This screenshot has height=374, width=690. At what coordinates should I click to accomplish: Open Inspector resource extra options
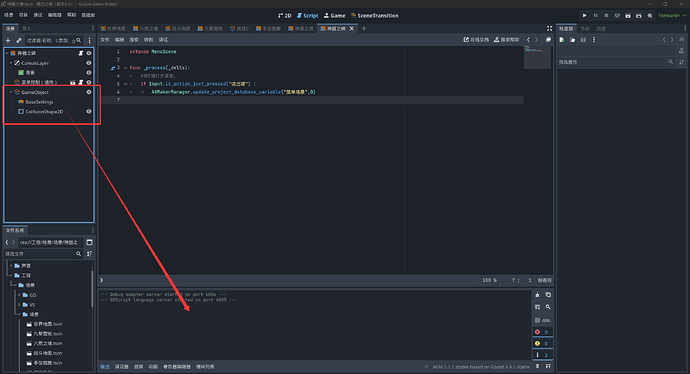point(594,40)
